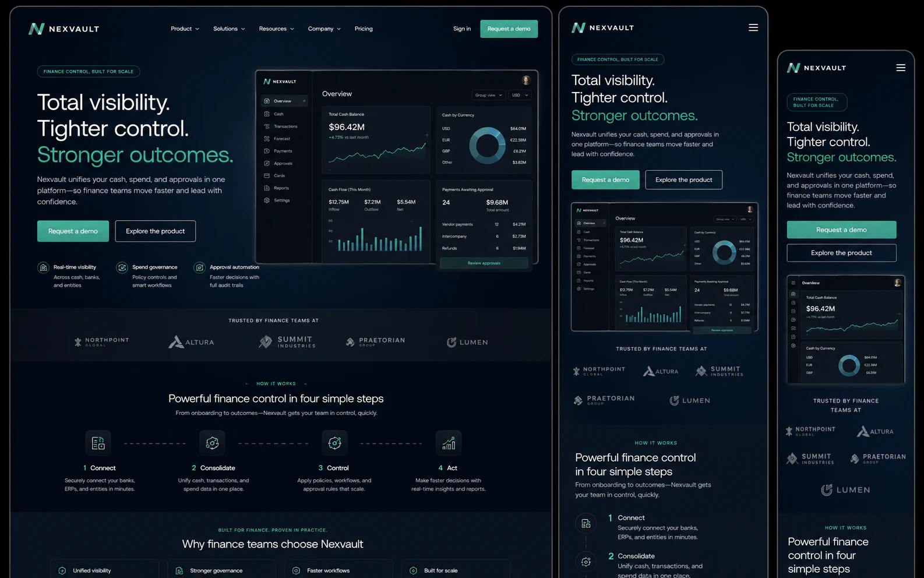924x578 pixels.
Task: Expand the Solutions dropdown in the navigation
Action: coord(229,29)
